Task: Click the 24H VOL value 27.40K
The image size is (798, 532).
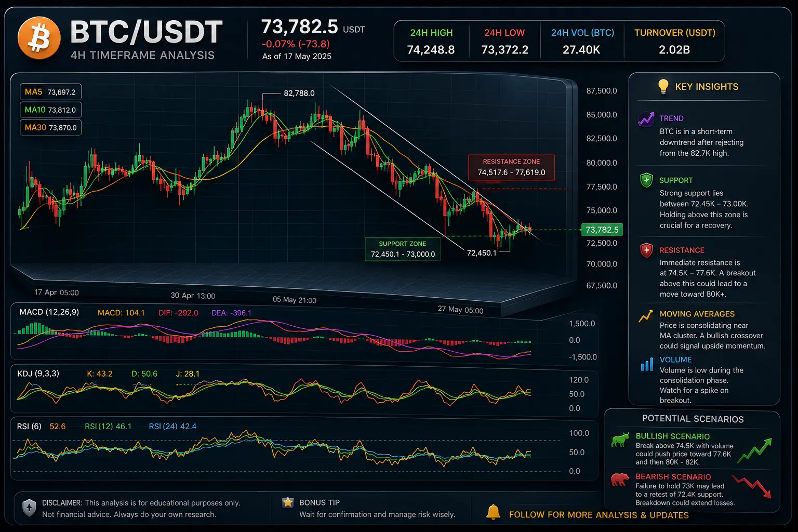Action: (581, 50)
